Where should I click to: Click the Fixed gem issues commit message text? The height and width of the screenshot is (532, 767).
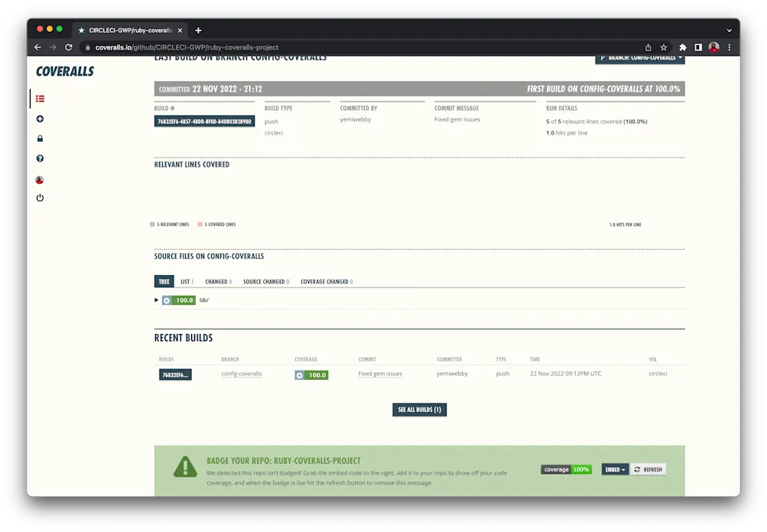457,119
